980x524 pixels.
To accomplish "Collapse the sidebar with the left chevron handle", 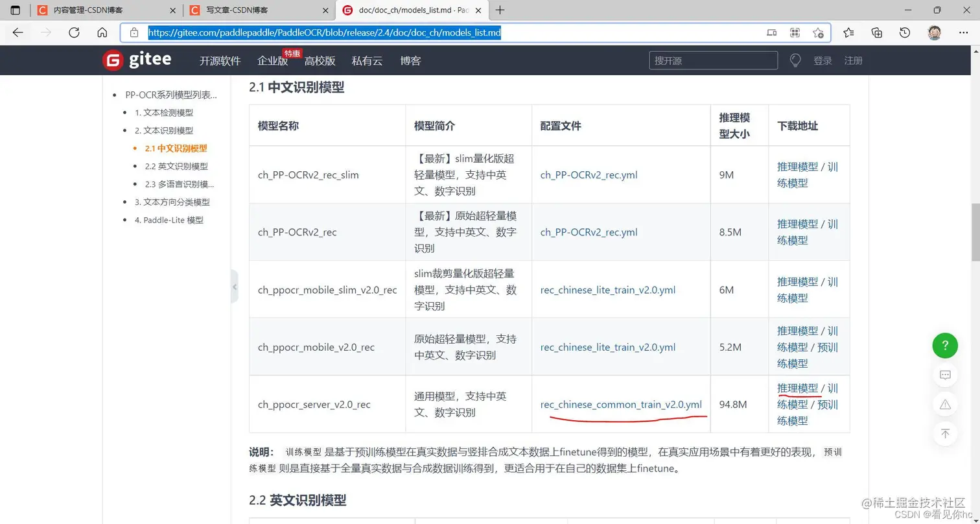I will pos(235,287).
